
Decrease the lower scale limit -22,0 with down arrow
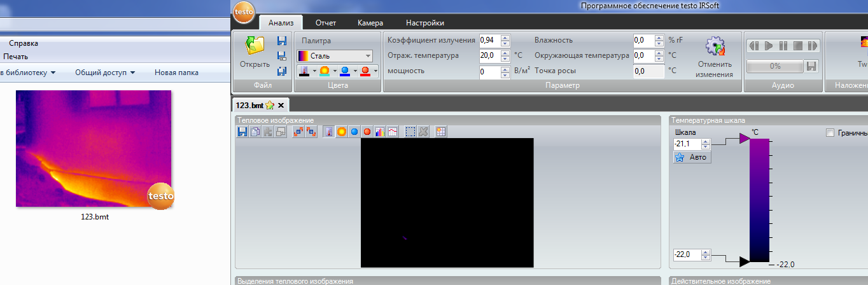coord(704,258)
